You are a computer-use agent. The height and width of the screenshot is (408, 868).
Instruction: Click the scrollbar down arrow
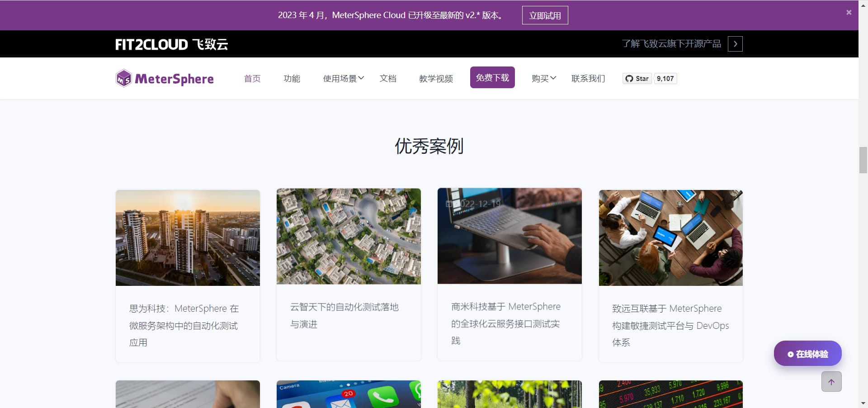click(863, 403)
